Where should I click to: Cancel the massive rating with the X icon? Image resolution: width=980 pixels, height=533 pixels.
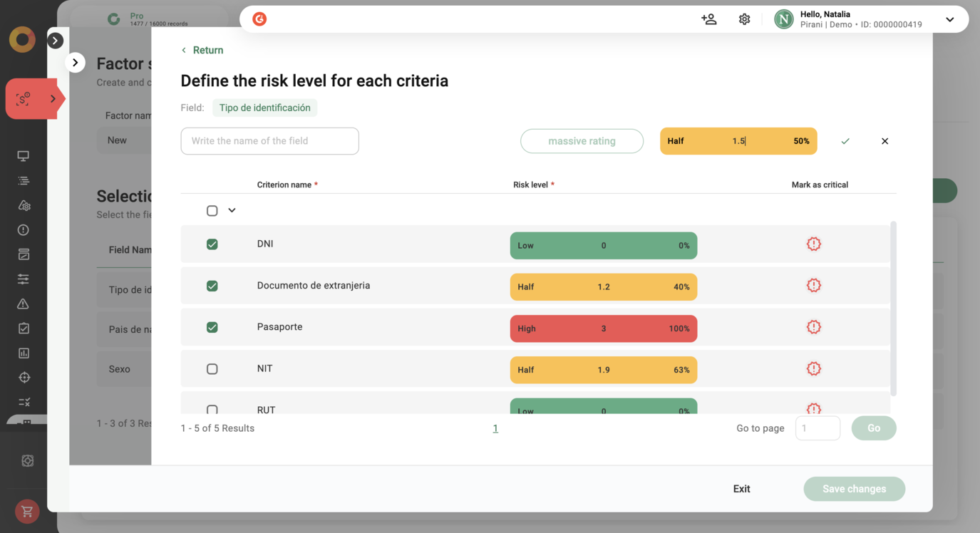pyautogui.click(x=884, y=141)
